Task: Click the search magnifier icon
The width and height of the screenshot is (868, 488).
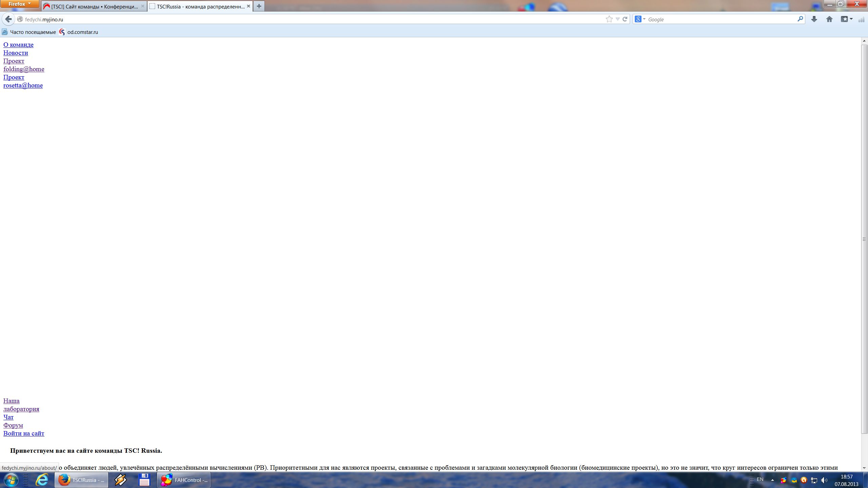Action: click(800, 19)
